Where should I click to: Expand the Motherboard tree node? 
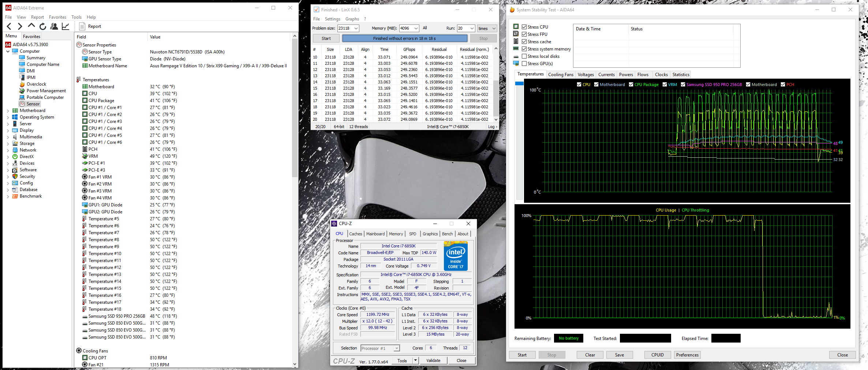[x=8, y=111]
